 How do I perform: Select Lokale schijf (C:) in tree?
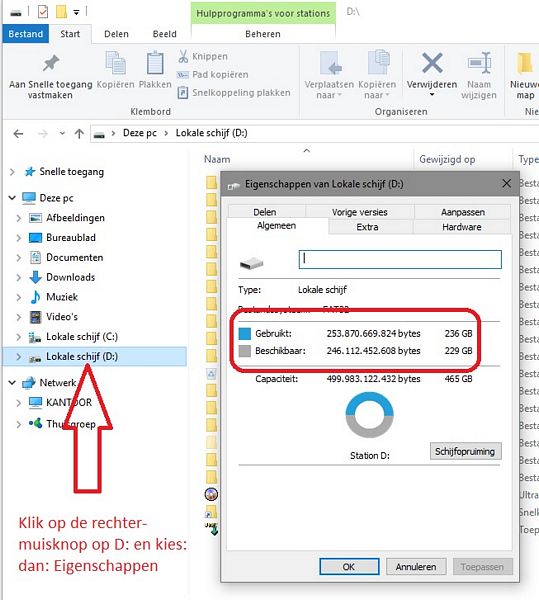(x=81, y=337)
